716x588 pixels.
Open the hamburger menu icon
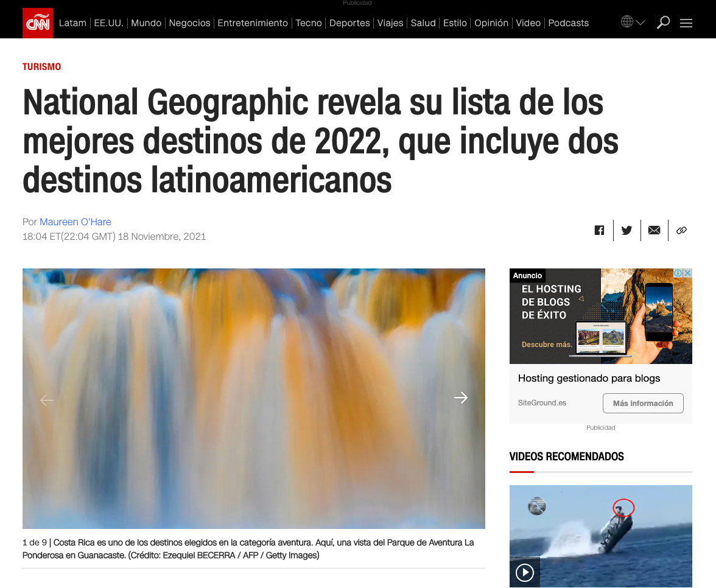(x=686, y=23)
